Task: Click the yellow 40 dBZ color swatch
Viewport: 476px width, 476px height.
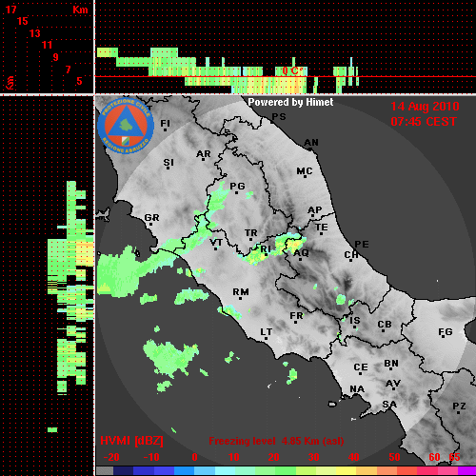Action: click(346, 470)
